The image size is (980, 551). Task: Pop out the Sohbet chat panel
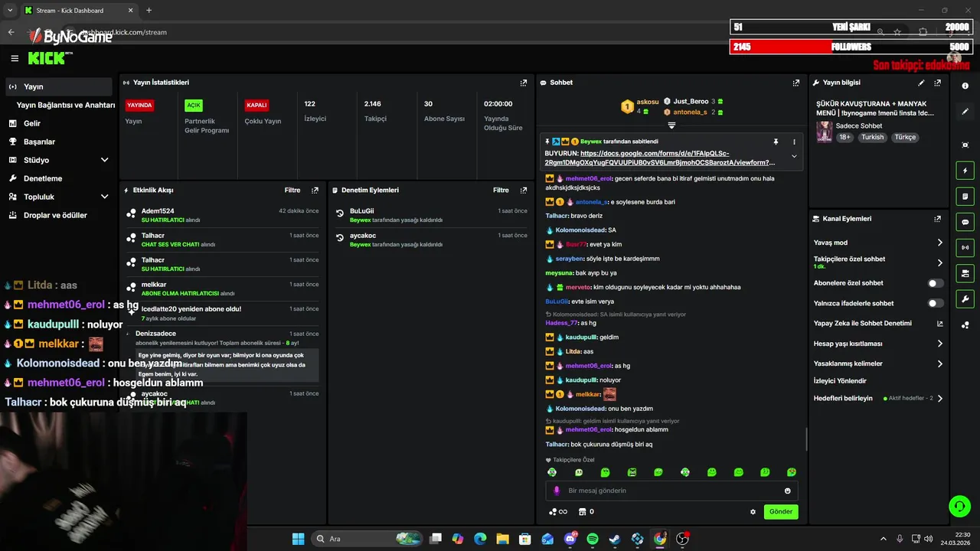point(796,83)
